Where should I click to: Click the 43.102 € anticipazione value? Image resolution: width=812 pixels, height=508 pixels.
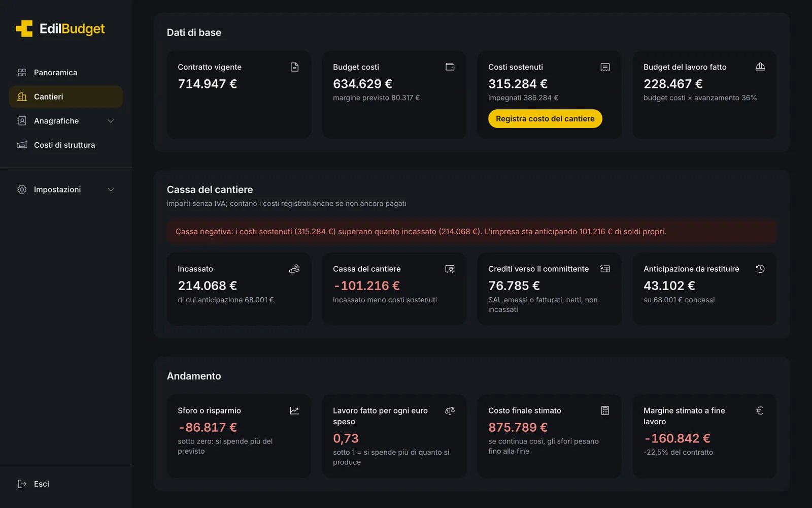[669, 285]
